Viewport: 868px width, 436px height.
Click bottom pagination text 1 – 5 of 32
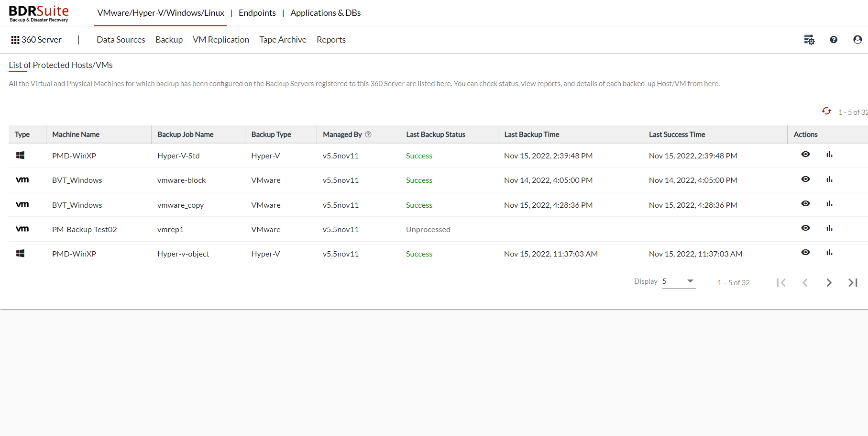[x=734, y=283]
